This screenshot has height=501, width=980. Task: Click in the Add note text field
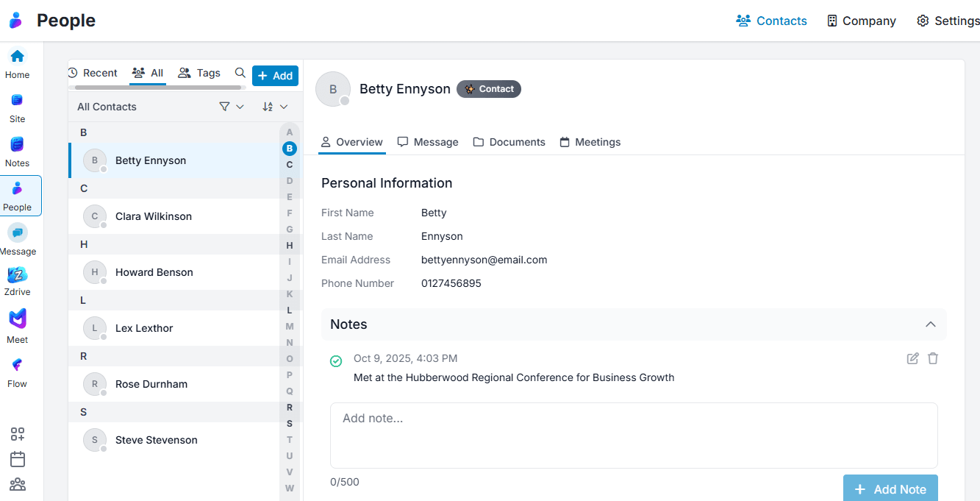[633, 435]
